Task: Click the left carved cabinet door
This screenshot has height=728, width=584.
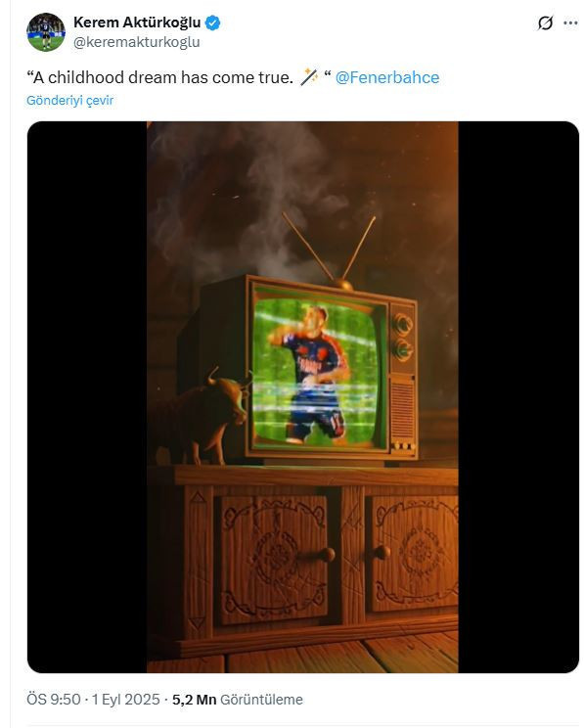Action: point(273,559)
